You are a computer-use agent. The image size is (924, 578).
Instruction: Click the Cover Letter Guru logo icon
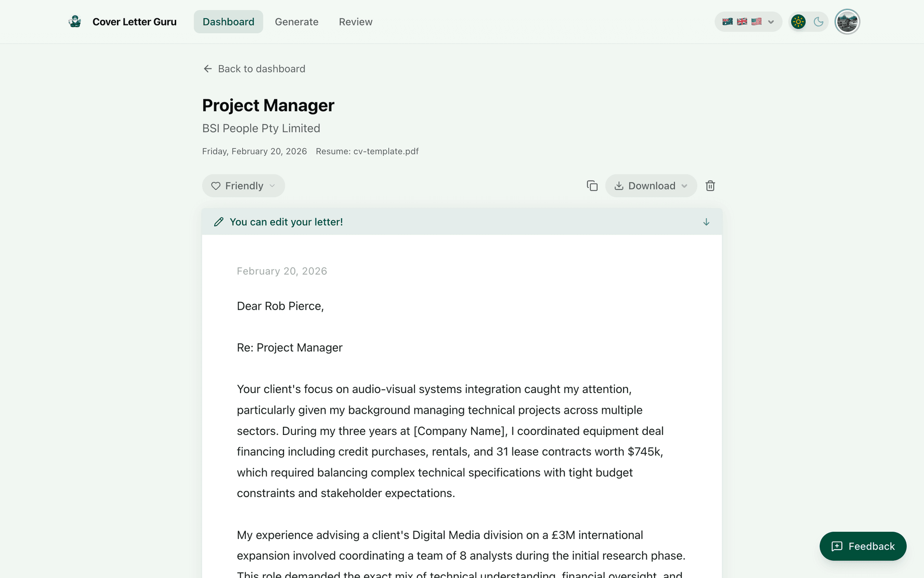click(x=75, y=21)
